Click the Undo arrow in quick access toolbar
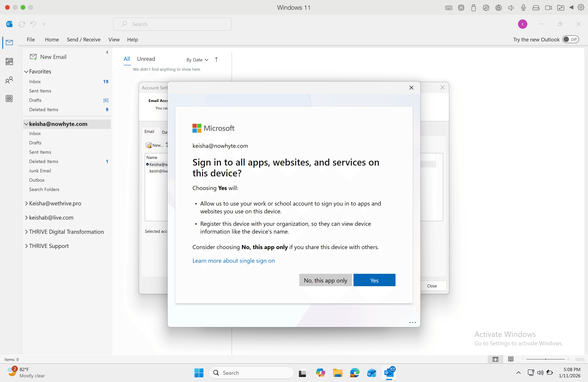Screen dimensions: 588x382 [x=33, y=24]
